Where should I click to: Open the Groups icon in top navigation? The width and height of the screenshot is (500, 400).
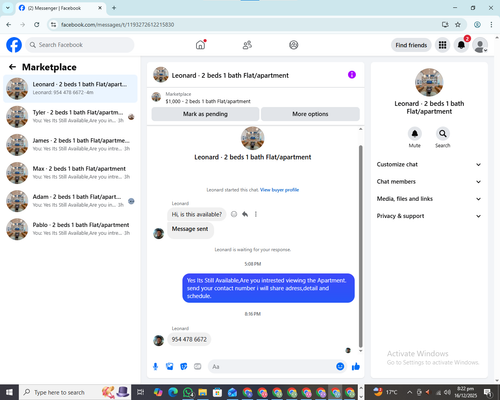point(294,45)
